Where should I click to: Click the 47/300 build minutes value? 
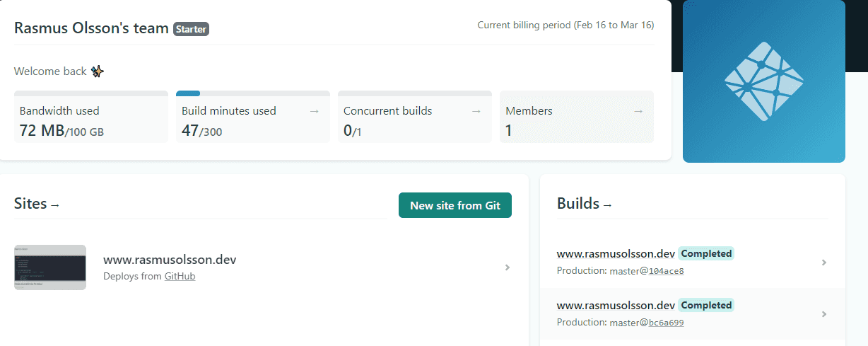pos(201,130)
